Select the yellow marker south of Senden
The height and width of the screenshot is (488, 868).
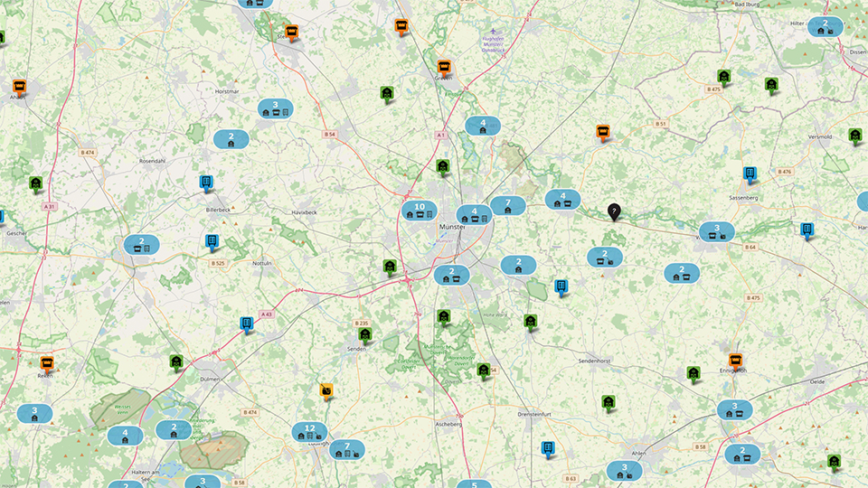326,391
